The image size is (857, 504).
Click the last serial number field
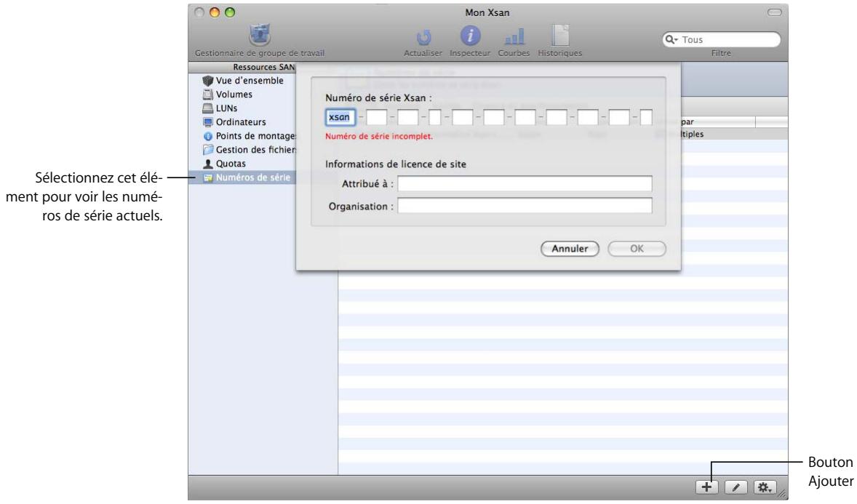(x=646, y=117)
